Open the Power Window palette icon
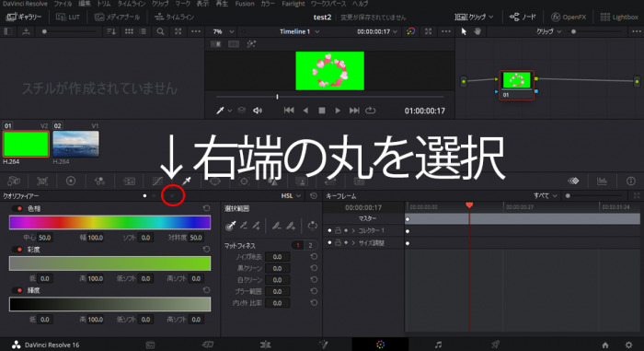644x351 pixels. click(x=214, y=181)
